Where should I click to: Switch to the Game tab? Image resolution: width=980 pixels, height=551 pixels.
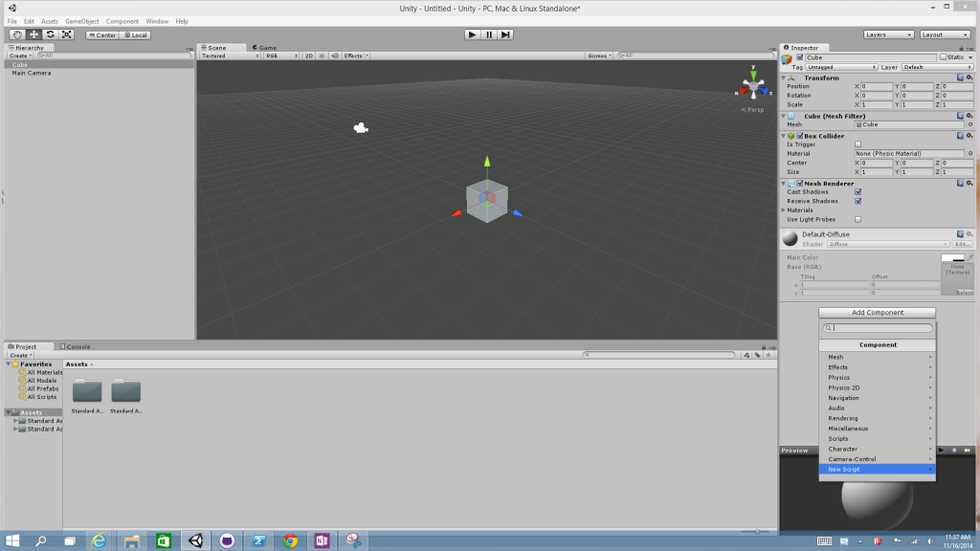click(x=264, y=48)
